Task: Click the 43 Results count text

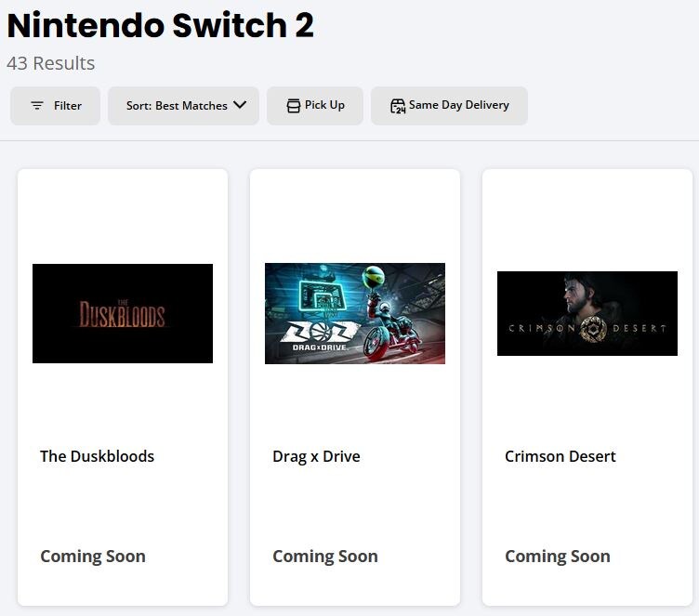Action: point(51,63)
